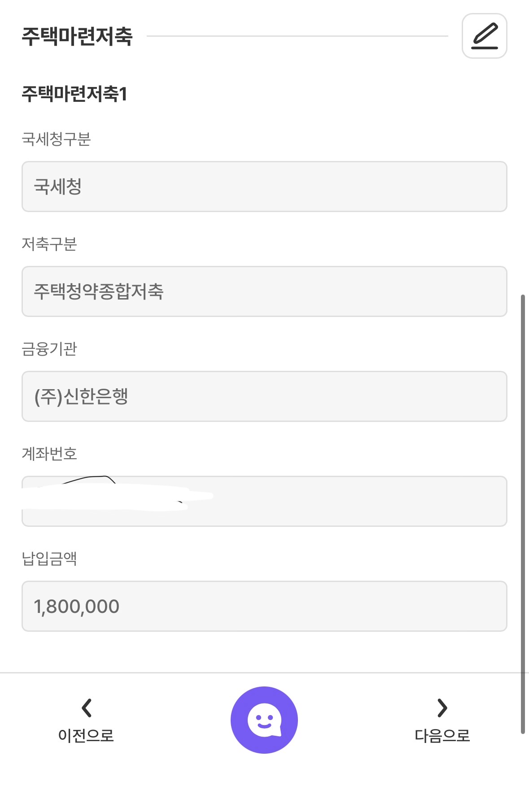Tap the 주택마련저축1 subsection title

(74, 94)
